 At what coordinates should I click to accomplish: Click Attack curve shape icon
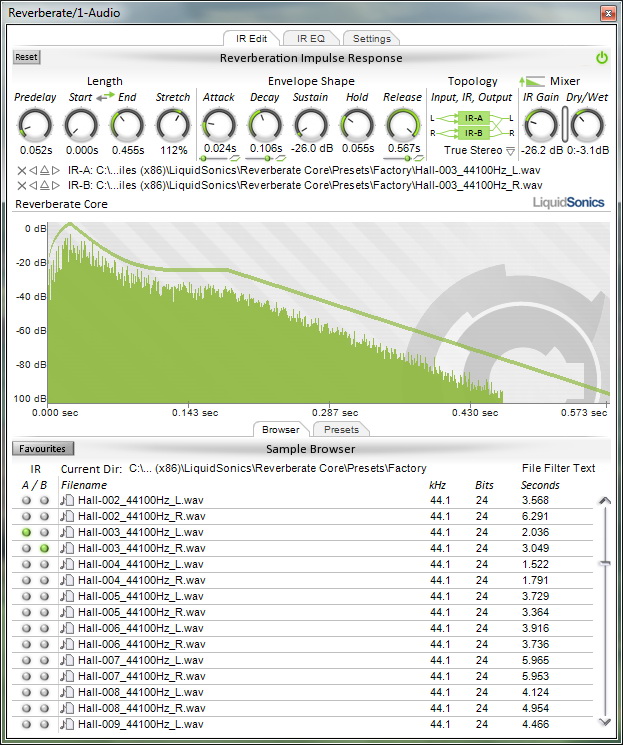click(235, 158)
